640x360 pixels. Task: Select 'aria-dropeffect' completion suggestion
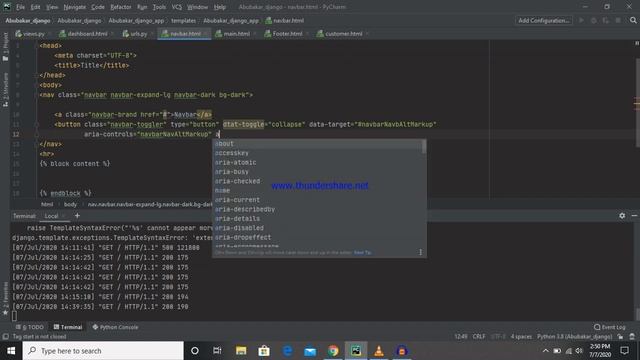[317, 238]
